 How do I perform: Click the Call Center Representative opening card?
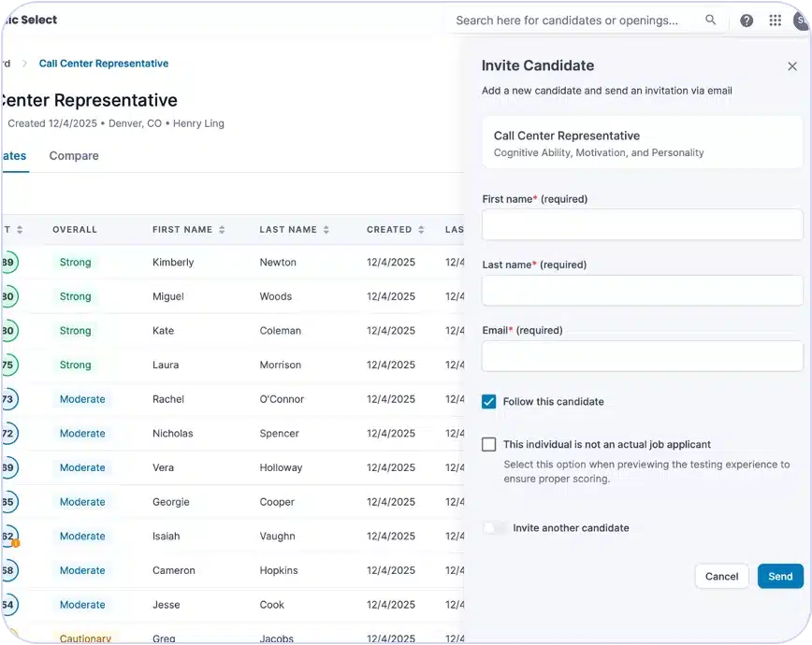pyautogui.click(x=642, y=142)
